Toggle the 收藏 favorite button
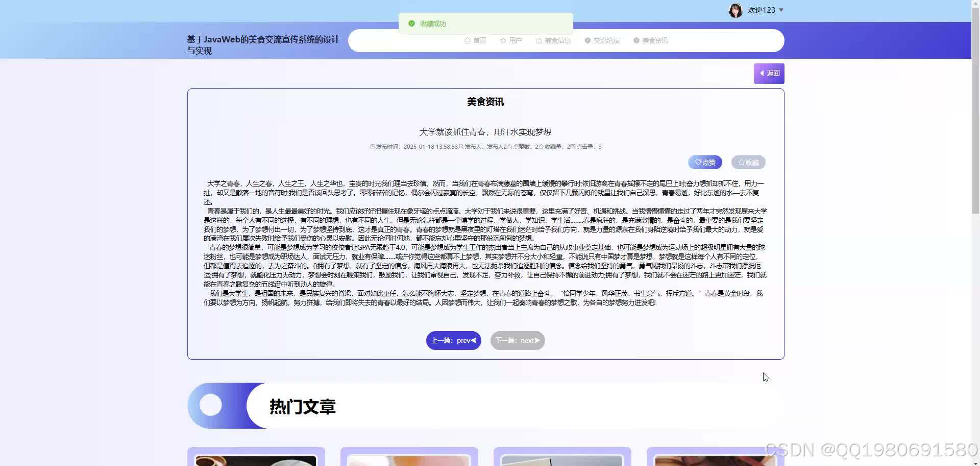 pos(748,162)
